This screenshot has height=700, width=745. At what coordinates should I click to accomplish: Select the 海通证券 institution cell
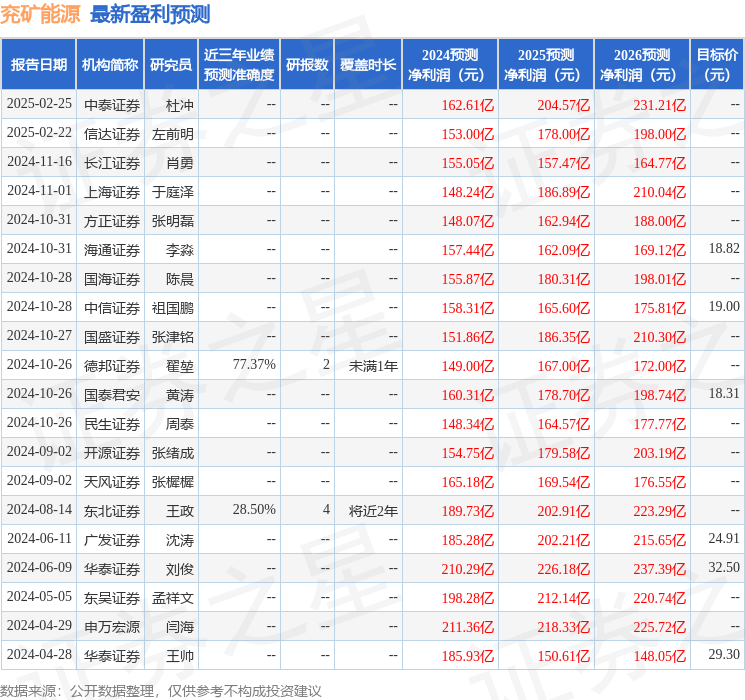pyautogui.click(x=112, y=250)
